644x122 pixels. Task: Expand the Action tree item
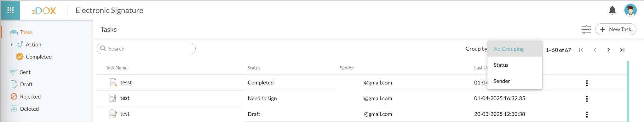[x=11, y=45]
